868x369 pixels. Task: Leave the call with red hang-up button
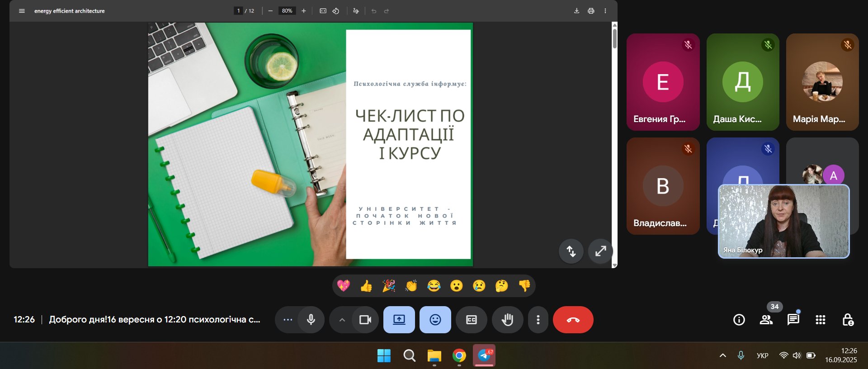click(x=573, y=320)
